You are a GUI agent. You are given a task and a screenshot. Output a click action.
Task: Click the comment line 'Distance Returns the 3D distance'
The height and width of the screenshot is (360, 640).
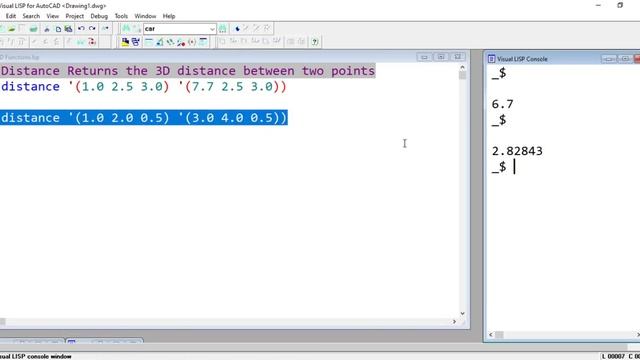(x=188, y=71)
